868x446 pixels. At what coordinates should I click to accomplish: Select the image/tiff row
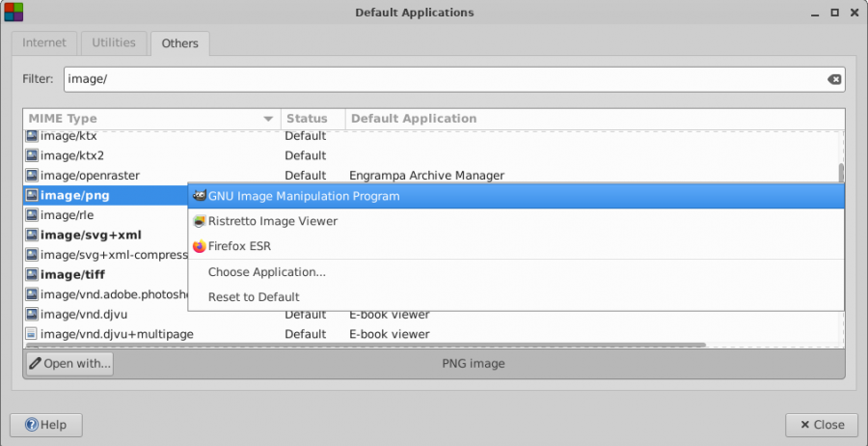(x=105, y=275)
